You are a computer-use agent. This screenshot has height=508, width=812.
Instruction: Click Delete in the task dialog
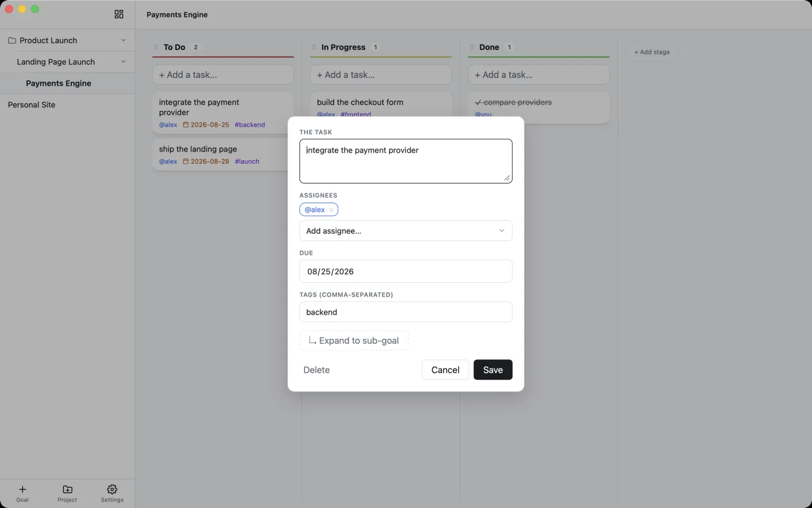coord(317,370)
